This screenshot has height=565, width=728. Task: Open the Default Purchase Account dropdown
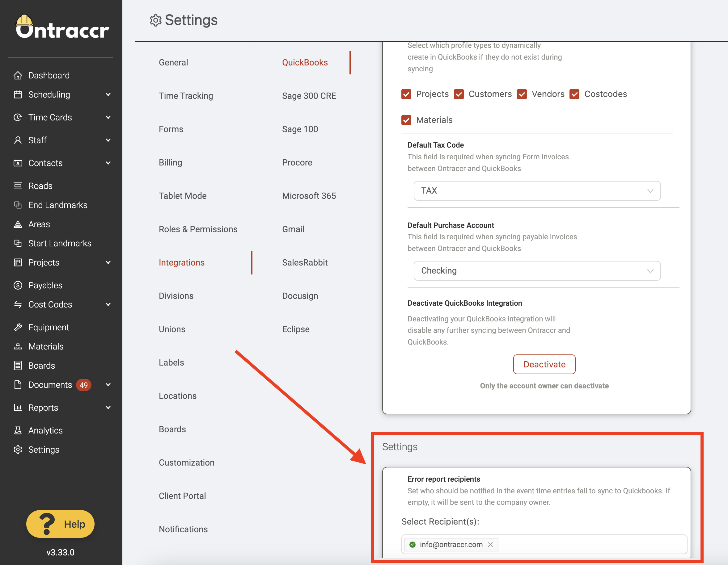point(537,270)
